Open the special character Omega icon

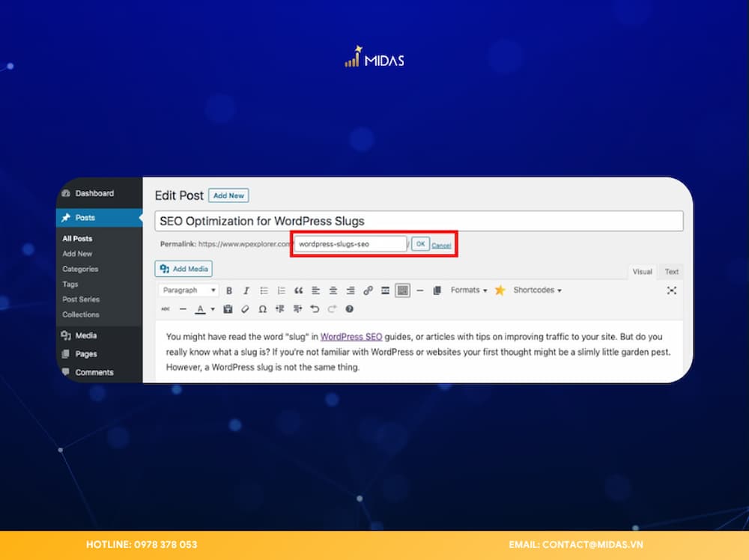(x=262, y=309)
